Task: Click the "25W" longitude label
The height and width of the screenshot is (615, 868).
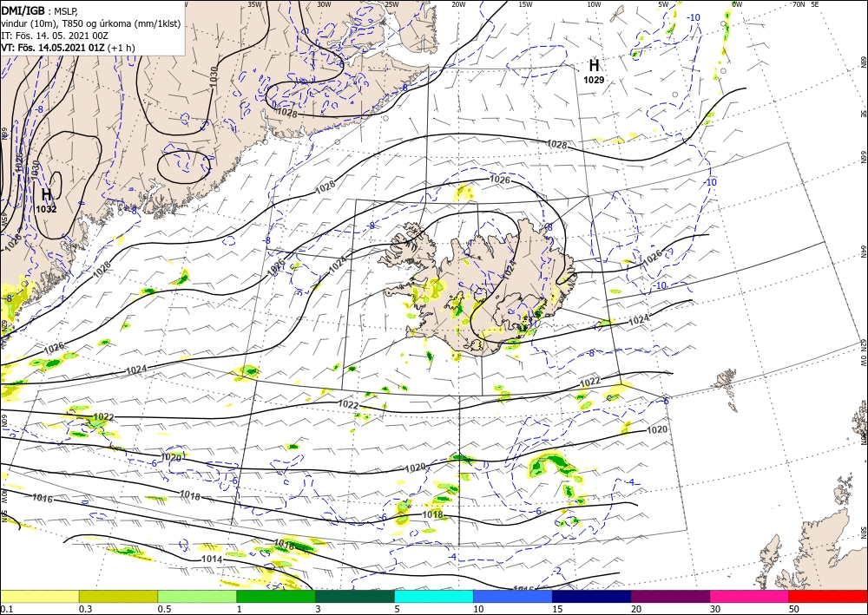Action: click(x=391, y=3)
